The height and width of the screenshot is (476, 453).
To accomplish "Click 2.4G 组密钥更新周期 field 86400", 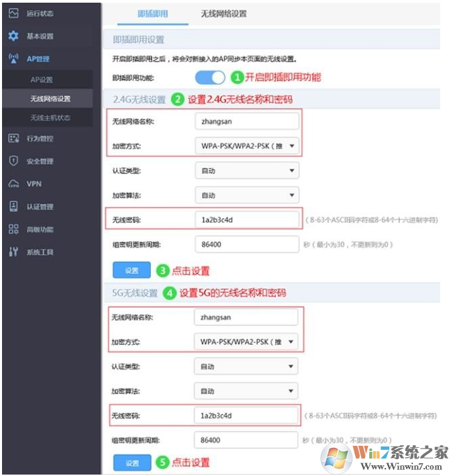I will click(x=247, y=244).
